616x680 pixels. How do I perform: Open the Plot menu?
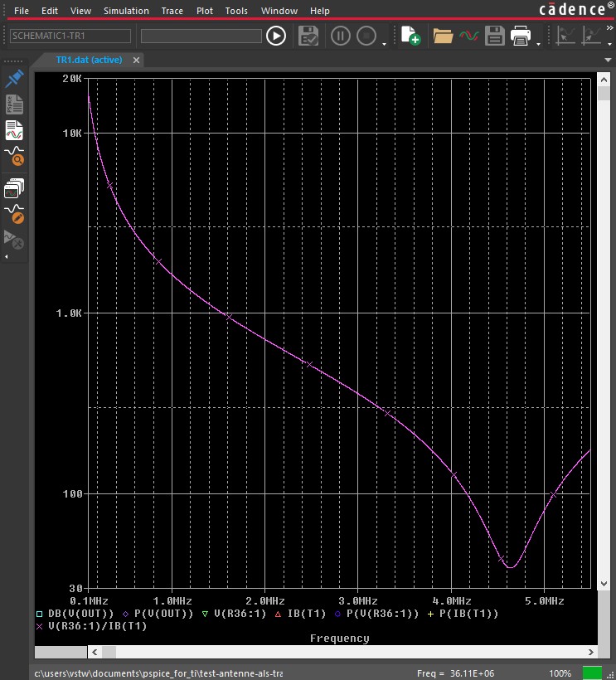click(205, 11)
